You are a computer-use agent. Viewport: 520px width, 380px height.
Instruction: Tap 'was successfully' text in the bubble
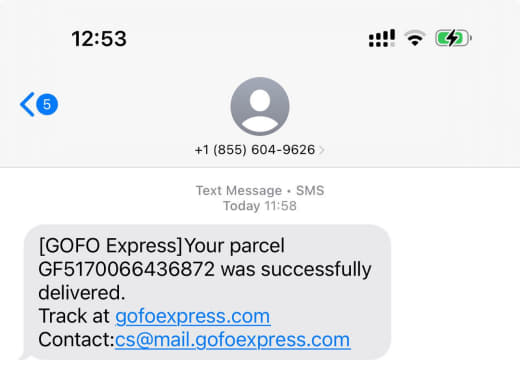(x=296, y=269)
